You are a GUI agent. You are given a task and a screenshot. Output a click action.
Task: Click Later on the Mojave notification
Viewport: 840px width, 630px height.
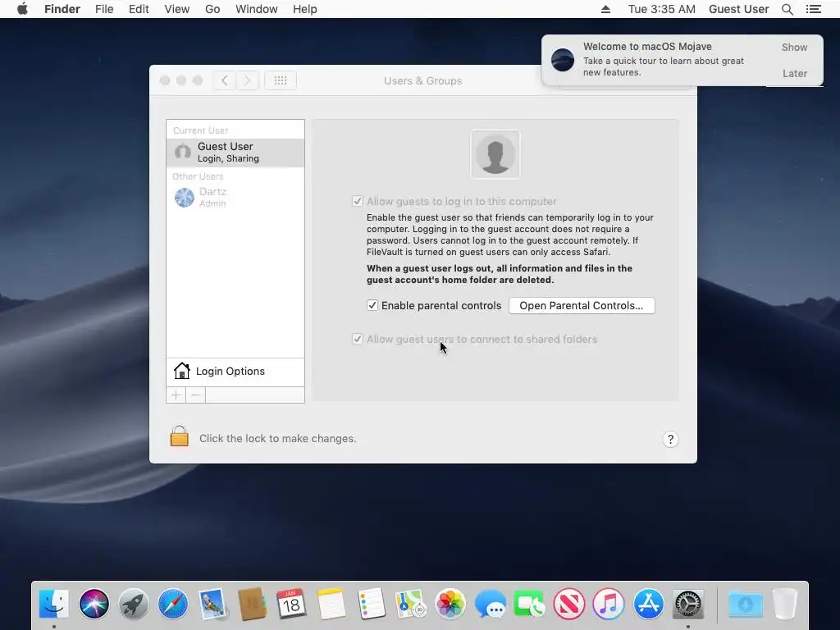(x=794, y=73)
